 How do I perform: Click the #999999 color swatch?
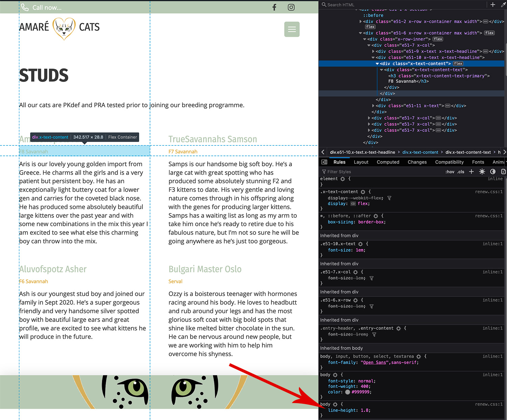click(347, 392)
